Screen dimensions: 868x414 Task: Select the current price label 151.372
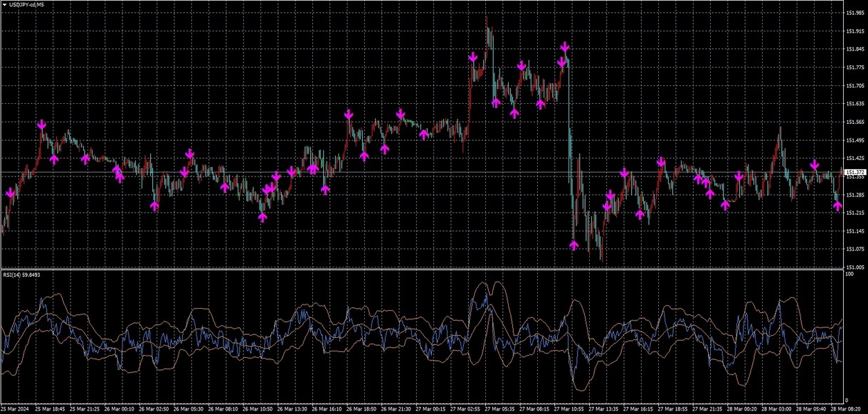click(855, 172)
